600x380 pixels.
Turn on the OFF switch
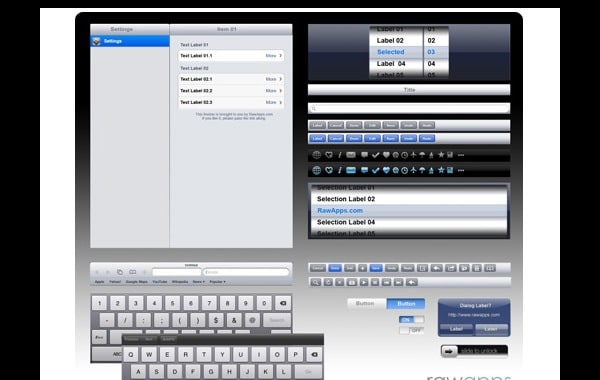[x=411, y=330]
